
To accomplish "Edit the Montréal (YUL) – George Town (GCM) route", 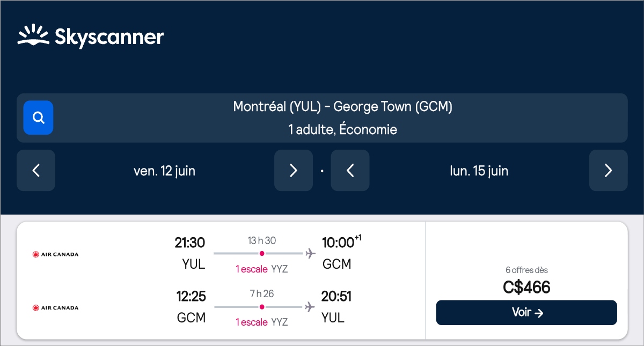I will pos(342,107).
